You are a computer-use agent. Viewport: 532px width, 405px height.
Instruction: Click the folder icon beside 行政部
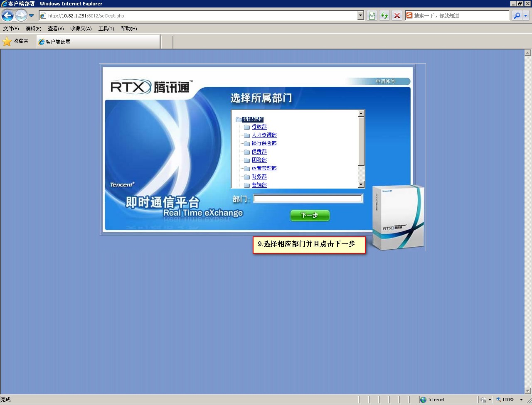247,127
